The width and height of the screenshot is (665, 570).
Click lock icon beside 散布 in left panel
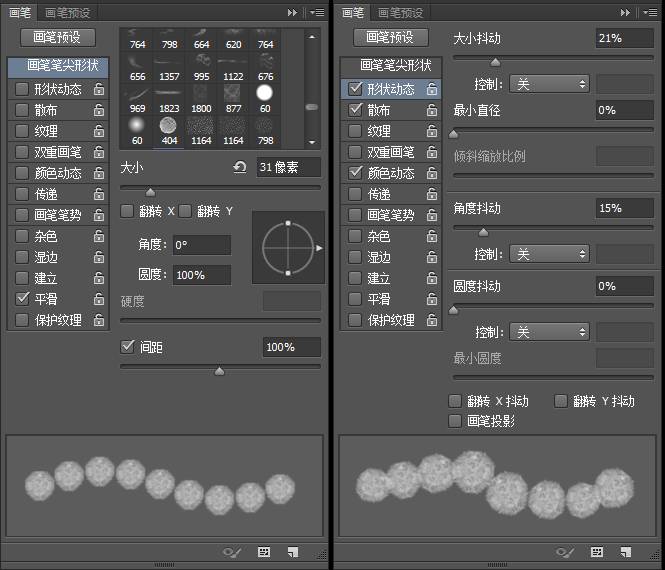click(99, 110)
